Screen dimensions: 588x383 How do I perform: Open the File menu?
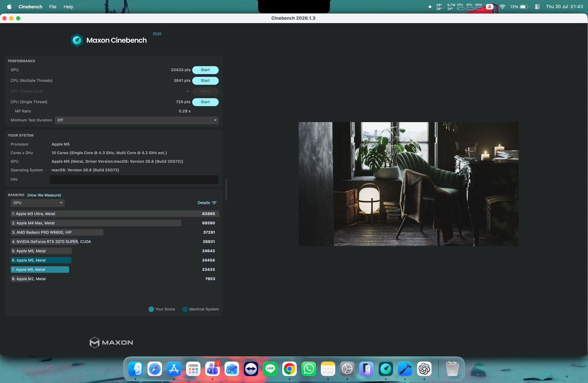click(x=53, y=6)
